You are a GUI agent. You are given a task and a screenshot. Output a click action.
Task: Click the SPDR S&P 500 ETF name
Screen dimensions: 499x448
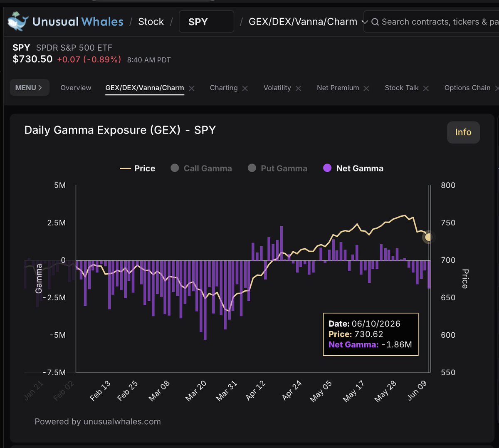click(x=74, y=47)
